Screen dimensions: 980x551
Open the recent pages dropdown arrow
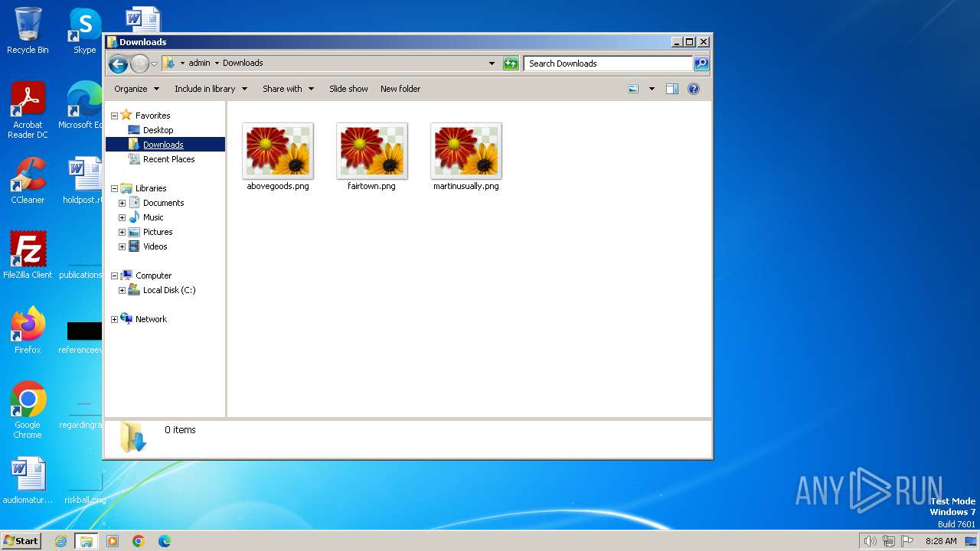[154, 64]
